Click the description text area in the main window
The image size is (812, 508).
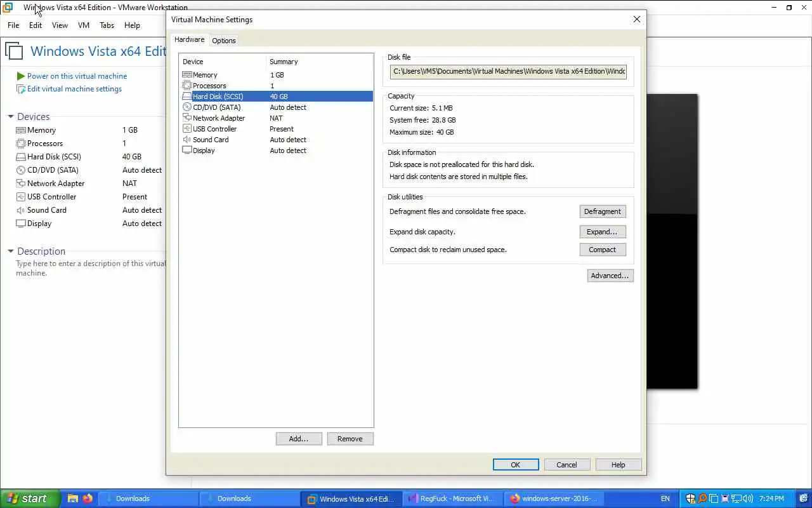point(91,269)
